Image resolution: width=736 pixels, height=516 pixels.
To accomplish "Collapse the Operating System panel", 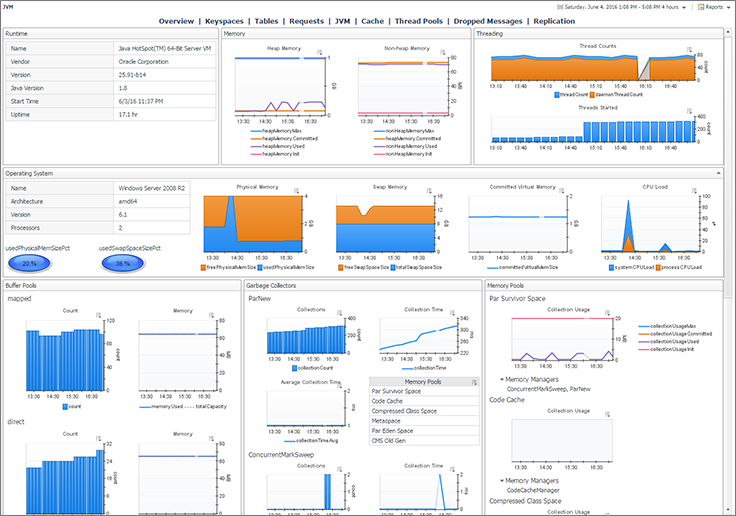I will [x=719, y=173].
